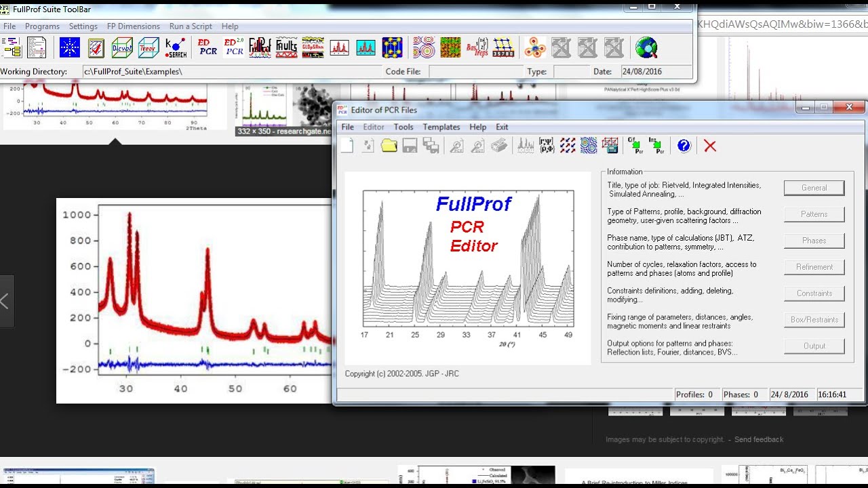Click the globe web icon in FullProf toolbar
Screen dimensions: 868x488
(x=646, y=47)
